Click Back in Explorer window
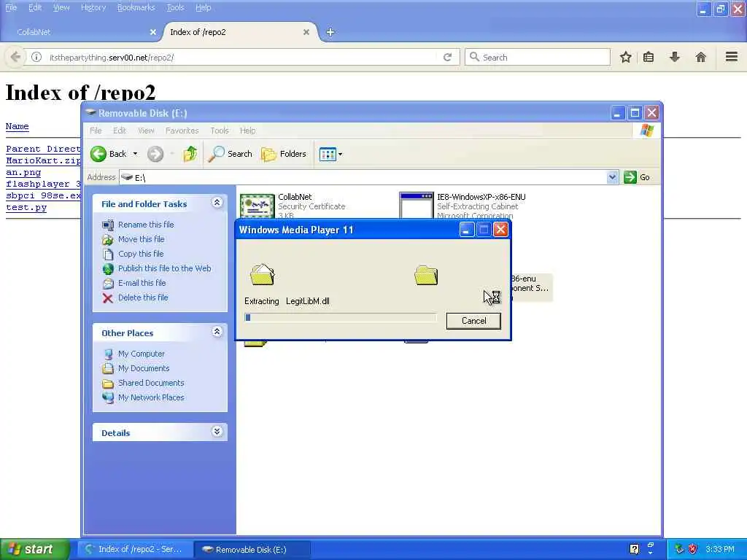Screen dimensions: 747x560 tap(109, 154)
